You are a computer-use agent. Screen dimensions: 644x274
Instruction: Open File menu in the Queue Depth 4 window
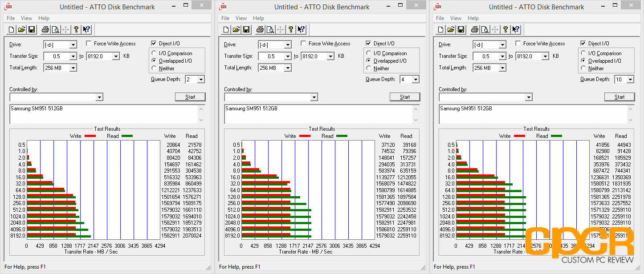pos(225,18)
